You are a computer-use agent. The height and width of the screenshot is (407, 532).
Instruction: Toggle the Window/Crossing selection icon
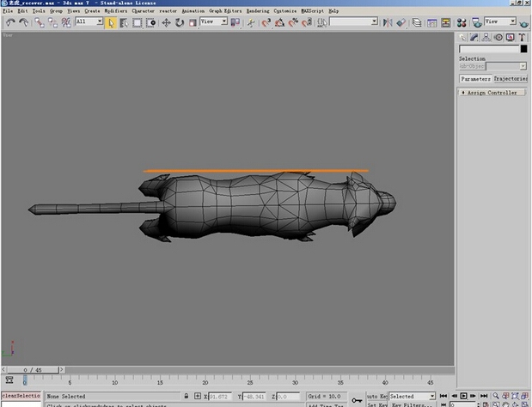150,22
